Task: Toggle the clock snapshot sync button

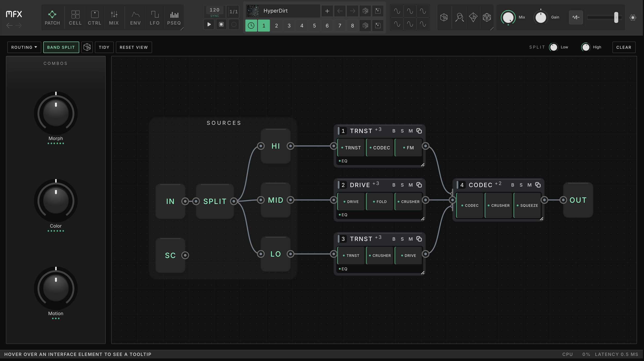Action: coord(251,25)
